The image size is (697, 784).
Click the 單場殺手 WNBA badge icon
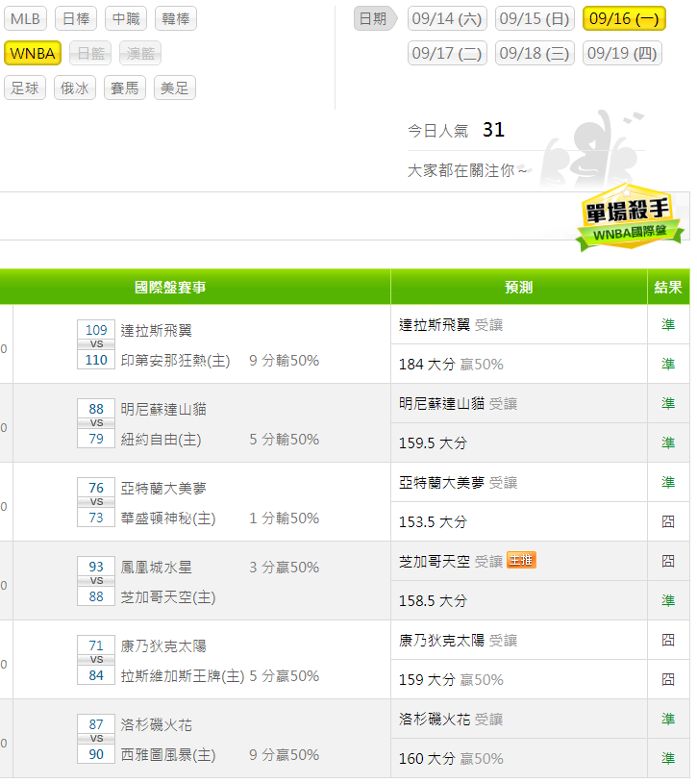[x=630, y=221]
